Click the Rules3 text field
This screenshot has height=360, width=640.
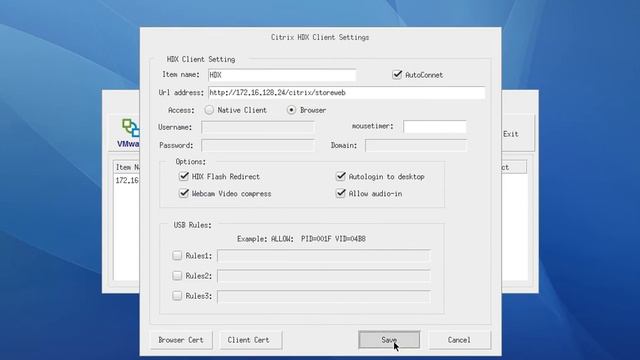click(324, 296)
